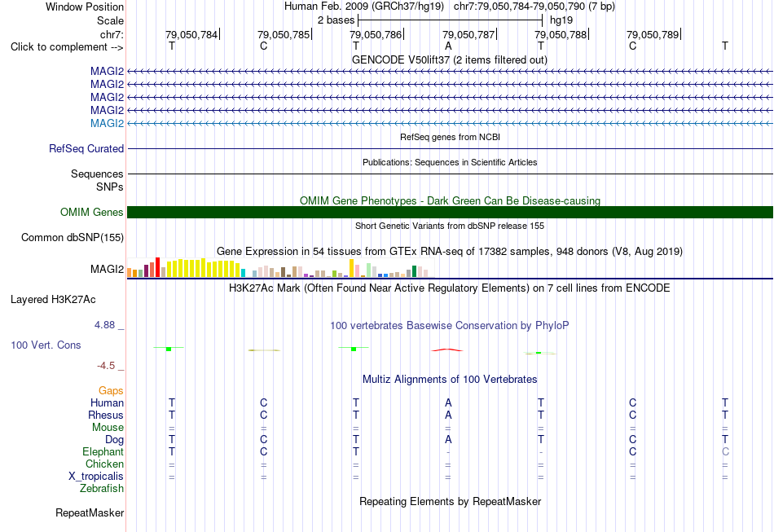This screenshot has height=532, width=774.
Task: Click the dark green OMIM Genes item bar
Action: pos(450,212)
